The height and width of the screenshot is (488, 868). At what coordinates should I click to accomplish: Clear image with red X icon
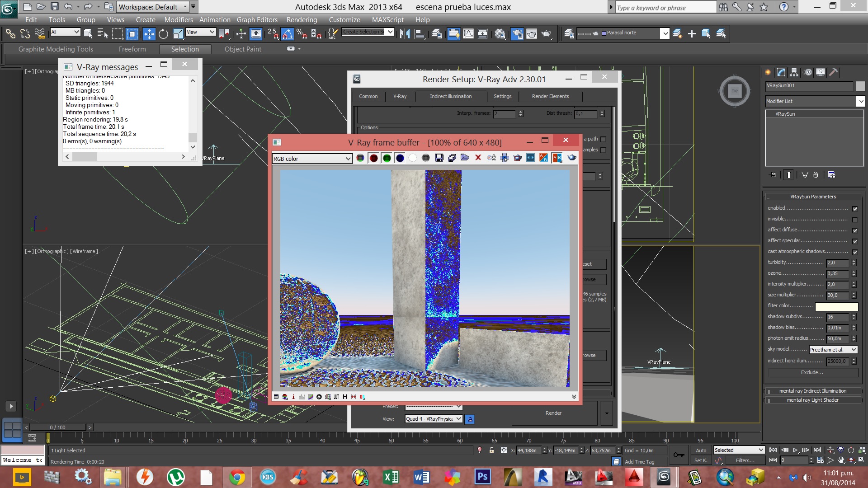click(478, 158)
